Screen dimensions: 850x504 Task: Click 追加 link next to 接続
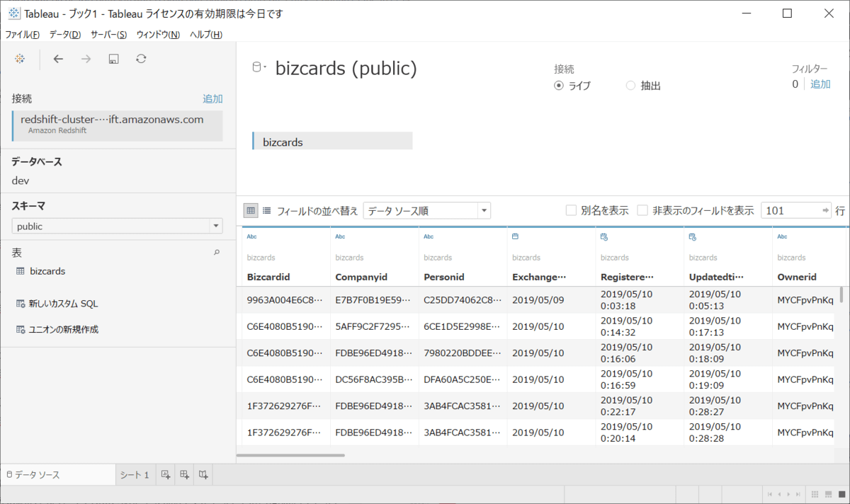pyautogui.click(x=212, y=99)
